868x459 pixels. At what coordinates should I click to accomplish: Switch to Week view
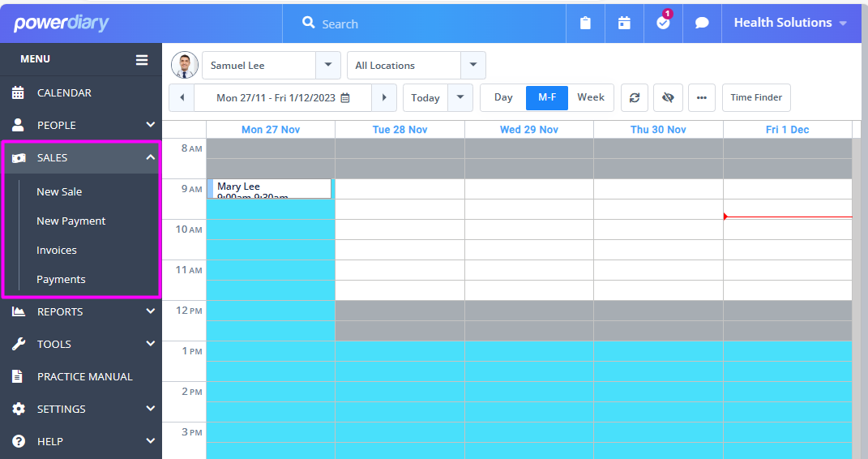pos(591,97)
